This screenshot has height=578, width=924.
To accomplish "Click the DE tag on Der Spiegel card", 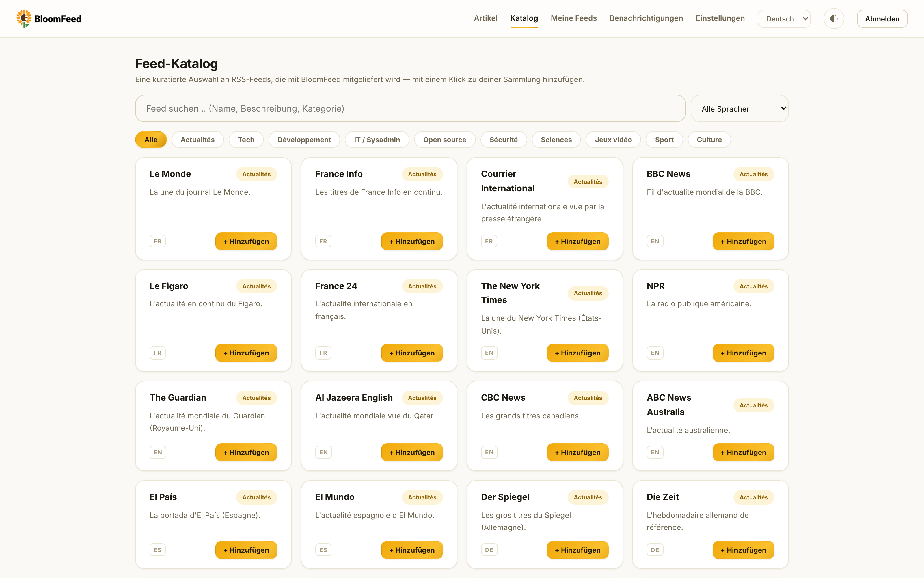I will [489, 550].
